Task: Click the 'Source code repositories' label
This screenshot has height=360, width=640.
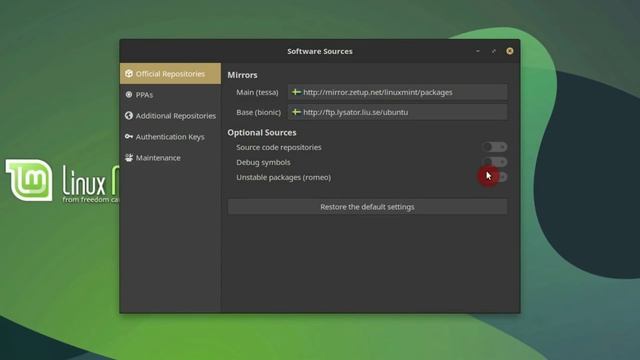Action: point(279,147)
